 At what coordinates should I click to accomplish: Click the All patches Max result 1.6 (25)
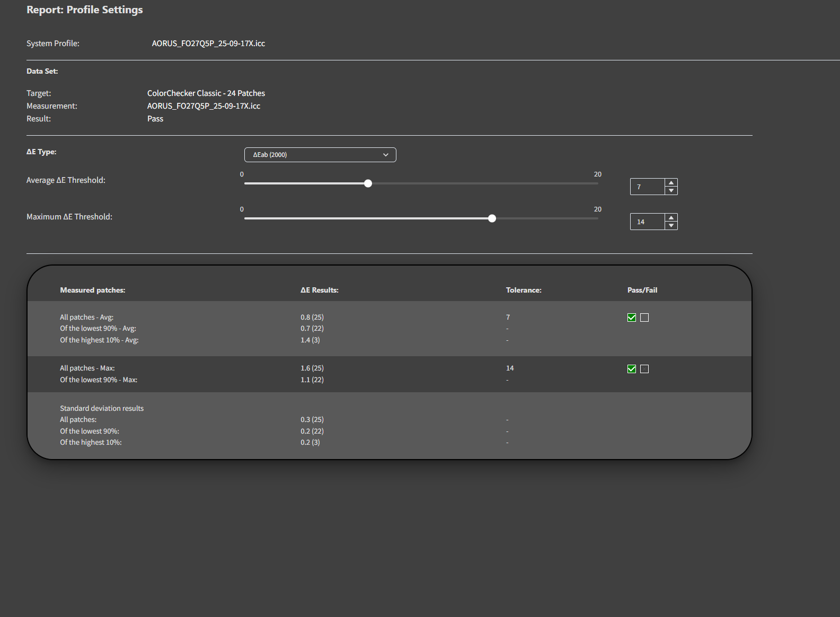[312, 368]
